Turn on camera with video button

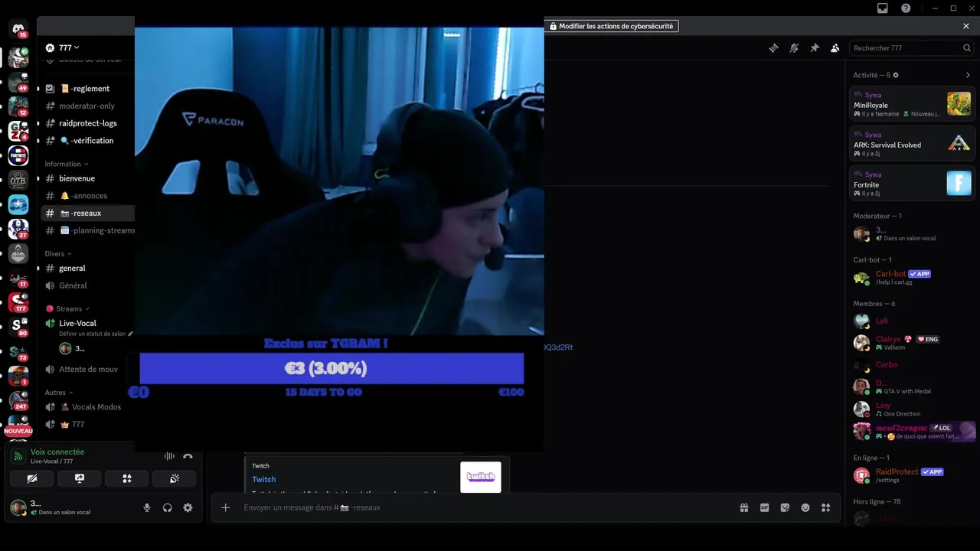click(x=31, y=478)
